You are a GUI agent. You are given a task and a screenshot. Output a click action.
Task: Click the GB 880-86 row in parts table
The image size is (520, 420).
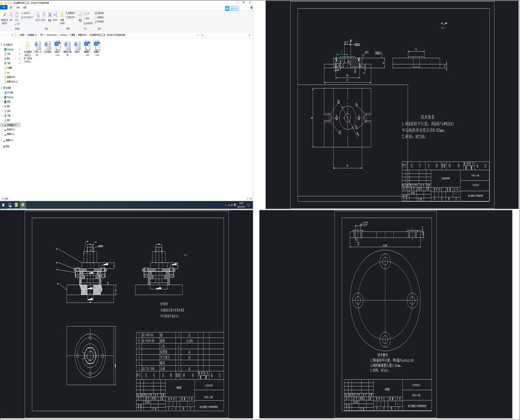[180, 335]
